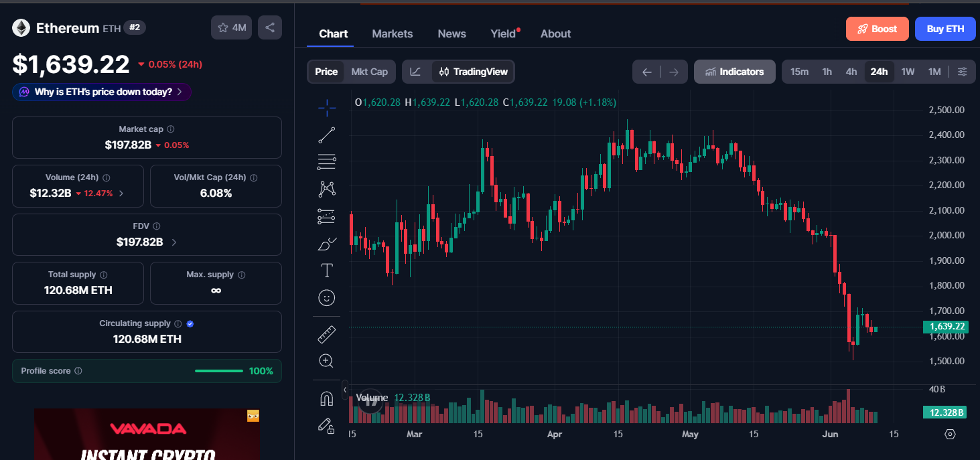Switch to simple line chart view
The image size is (980, 460).
click(x=416, y=72)
